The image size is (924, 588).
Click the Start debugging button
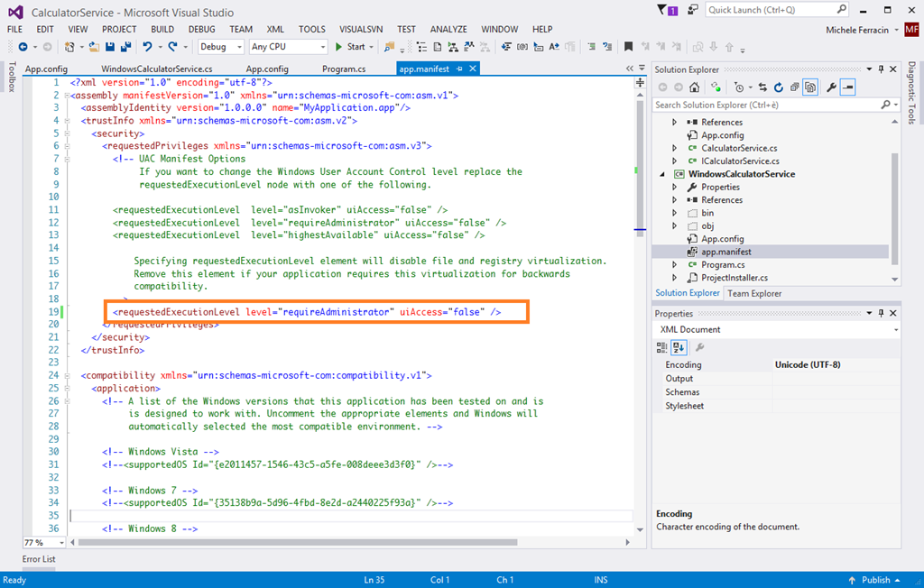coord(350,47)
